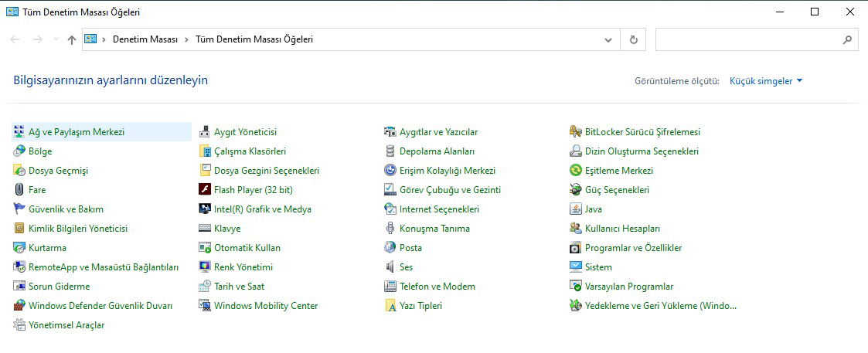Expand the address bar history chevron

(608, 40)
